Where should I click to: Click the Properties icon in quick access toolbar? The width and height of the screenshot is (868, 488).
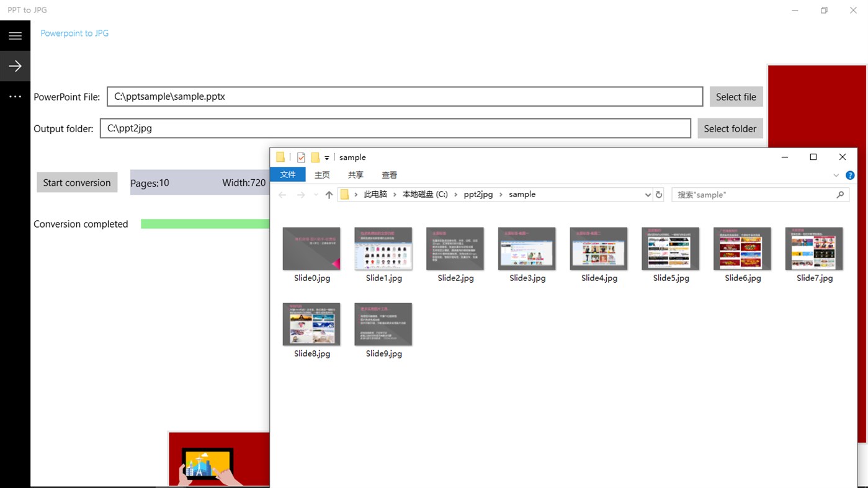point(301,157)
